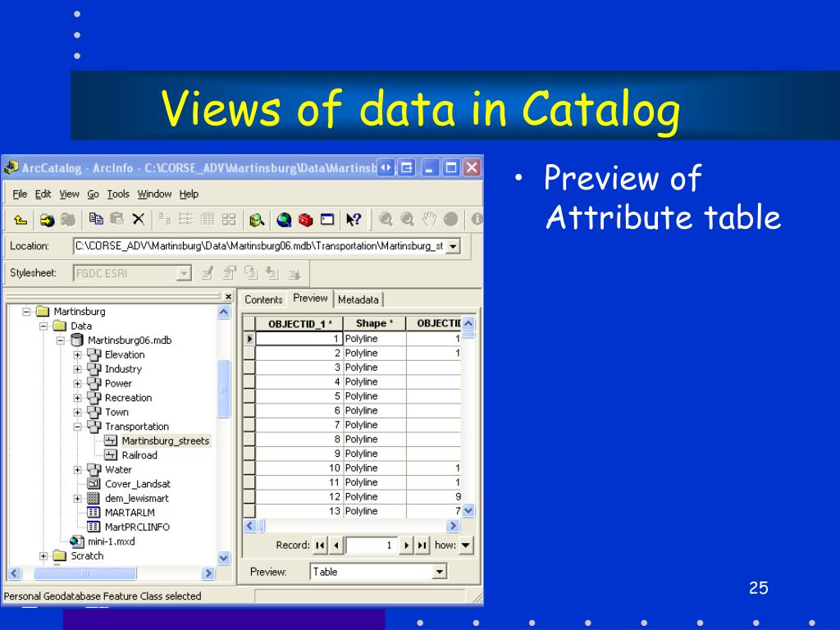Switch to Details view icon

coord(208,218)
